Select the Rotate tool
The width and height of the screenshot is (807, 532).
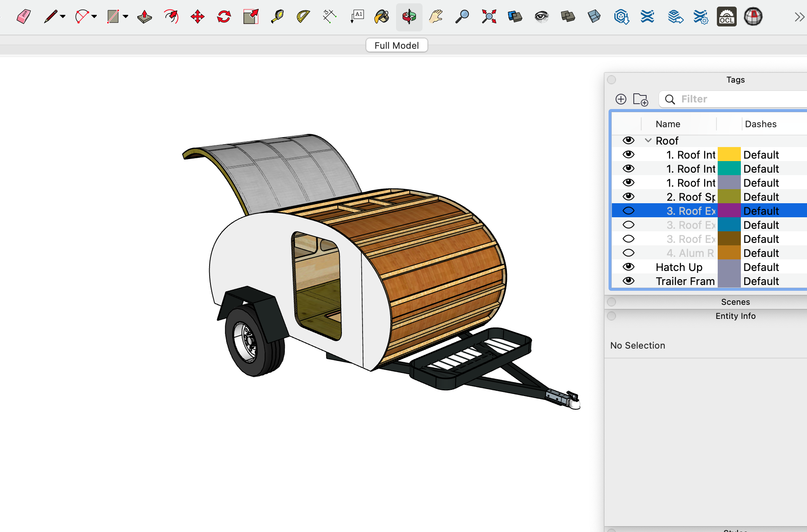[x=224, y=17]
